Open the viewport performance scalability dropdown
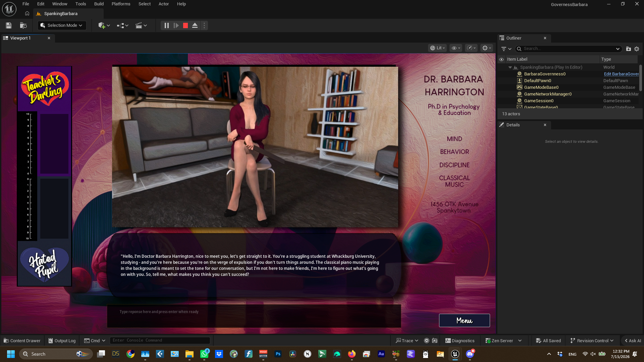This screenshot has height=362, width=644. click(x=471, y=48)
